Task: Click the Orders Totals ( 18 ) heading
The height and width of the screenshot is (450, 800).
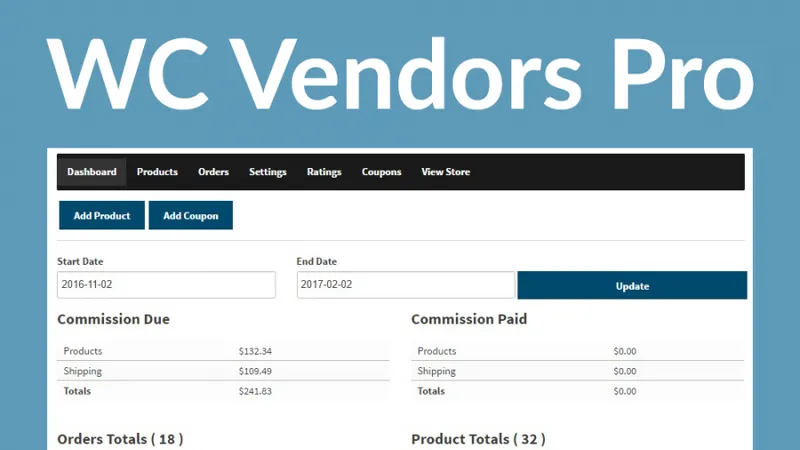Action: [x=120, y=439]
